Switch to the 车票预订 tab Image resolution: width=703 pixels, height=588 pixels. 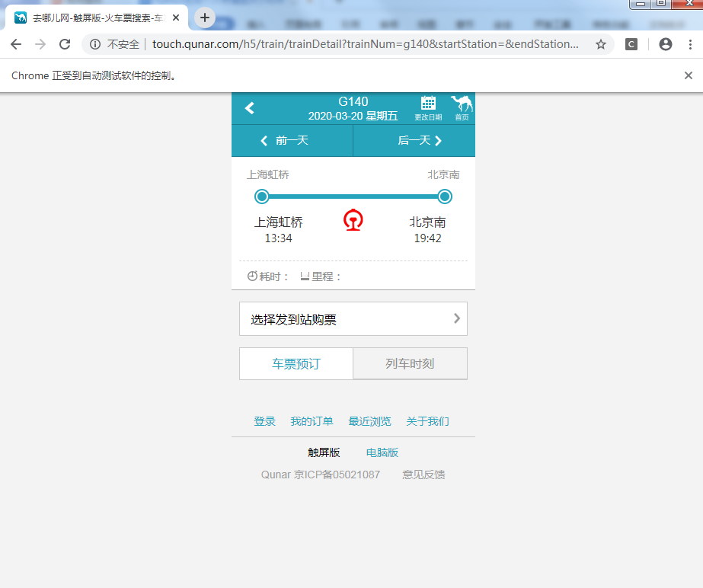click(x=296, y=364)
